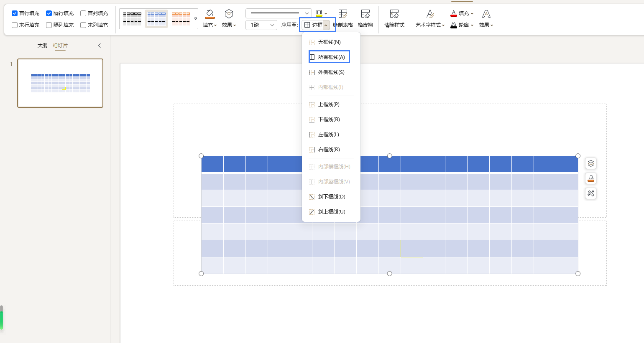This screenshot has height=343, width=644.
Task: Select the orange table style thumbnail
Action: click(x=181, y=19)
